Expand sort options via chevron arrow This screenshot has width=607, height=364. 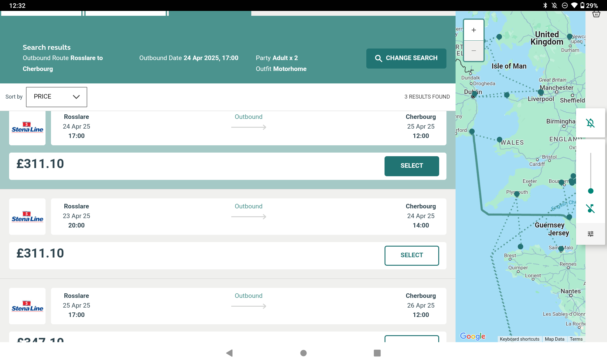coord(76,97)
